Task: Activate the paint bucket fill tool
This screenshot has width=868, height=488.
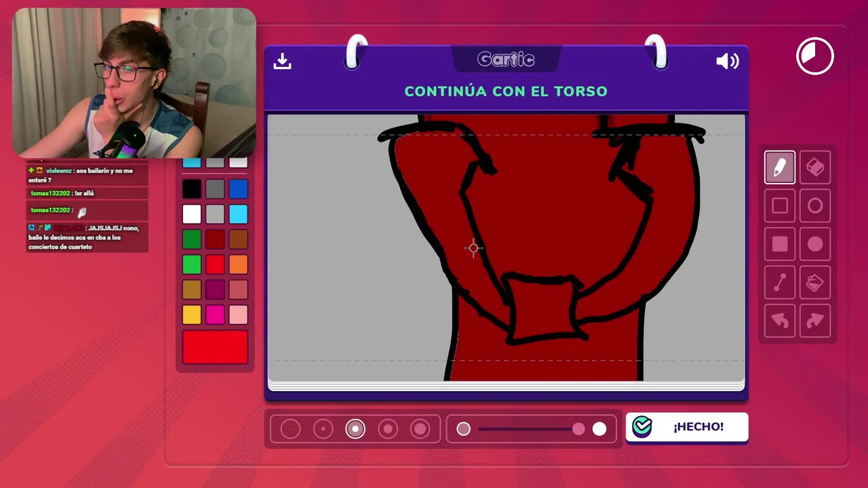Action: tap(815, 283)
